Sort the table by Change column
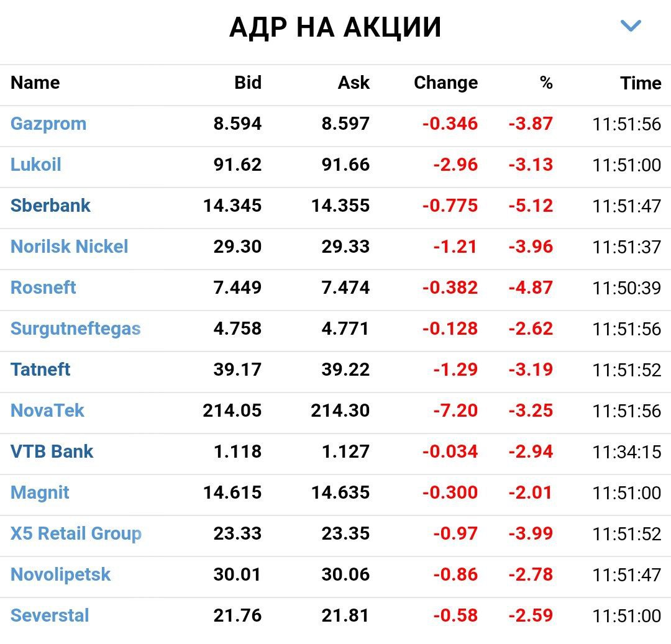The width and height of the screenshot is (671, 644). [446, 83]
